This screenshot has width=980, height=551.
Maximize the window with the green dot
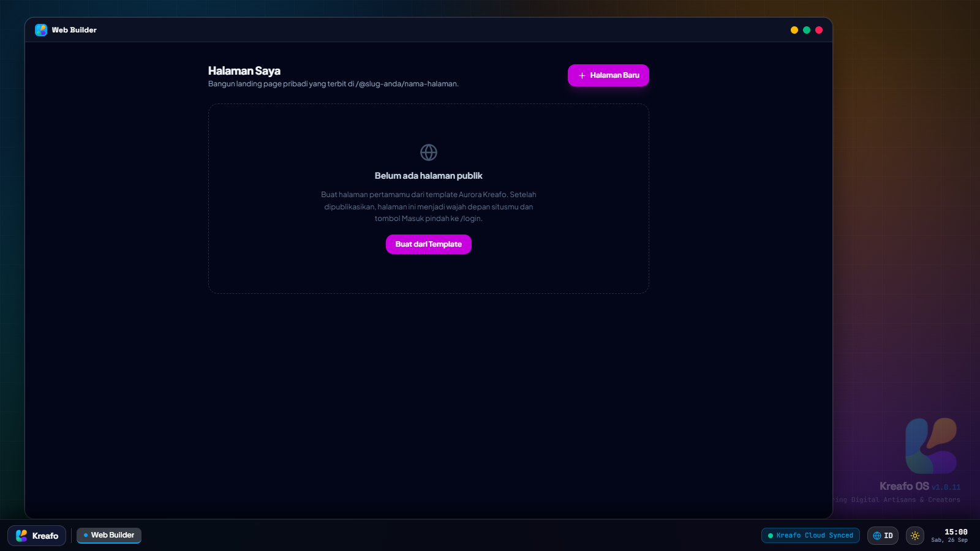tap(807, 30)
